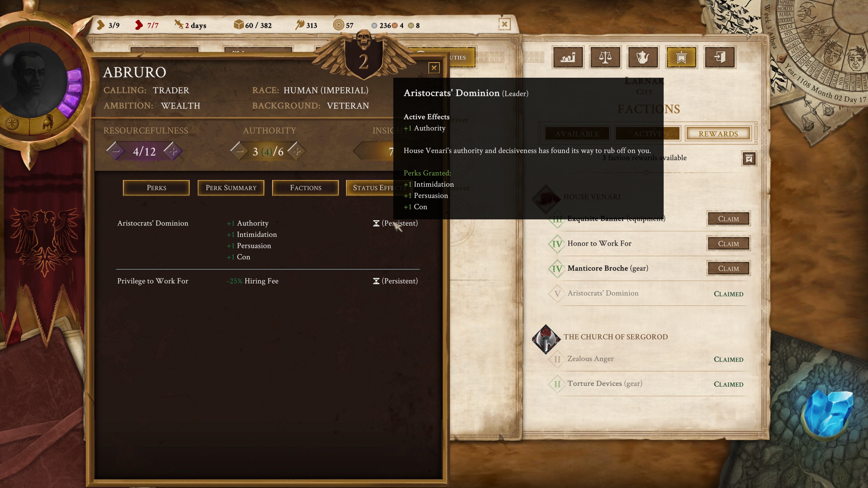Click rank II icon beside Torture Devices

click(x=557, y=384)
